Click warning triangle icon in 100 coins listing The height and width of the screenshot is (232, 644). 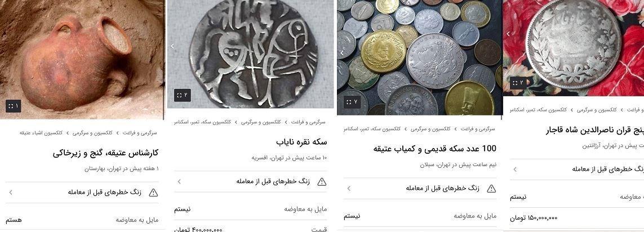tap(491, 189)
